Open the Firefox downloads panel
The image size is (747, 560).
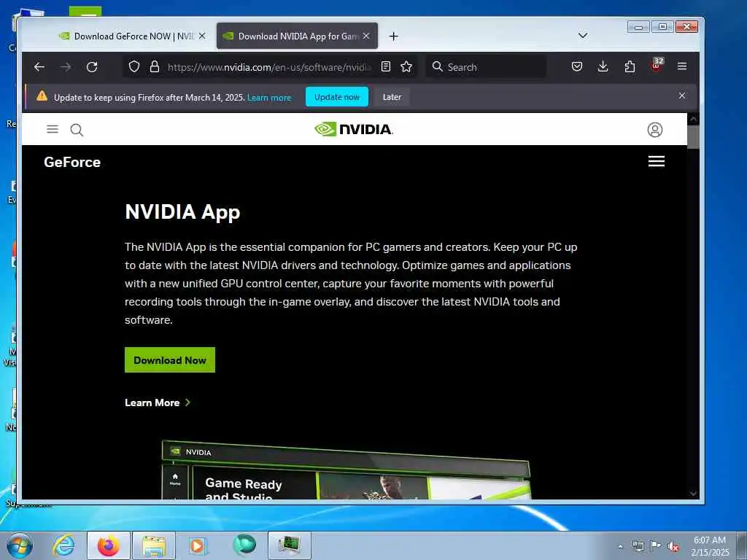tap(603, 66)
